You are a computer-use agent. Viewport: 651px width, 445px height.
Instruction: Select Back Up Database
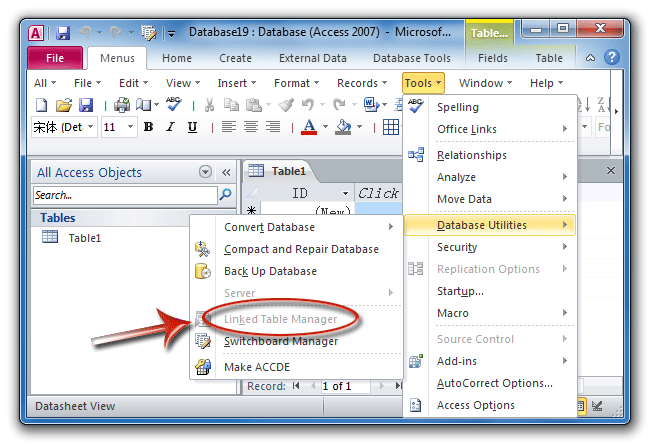(297, 271)
